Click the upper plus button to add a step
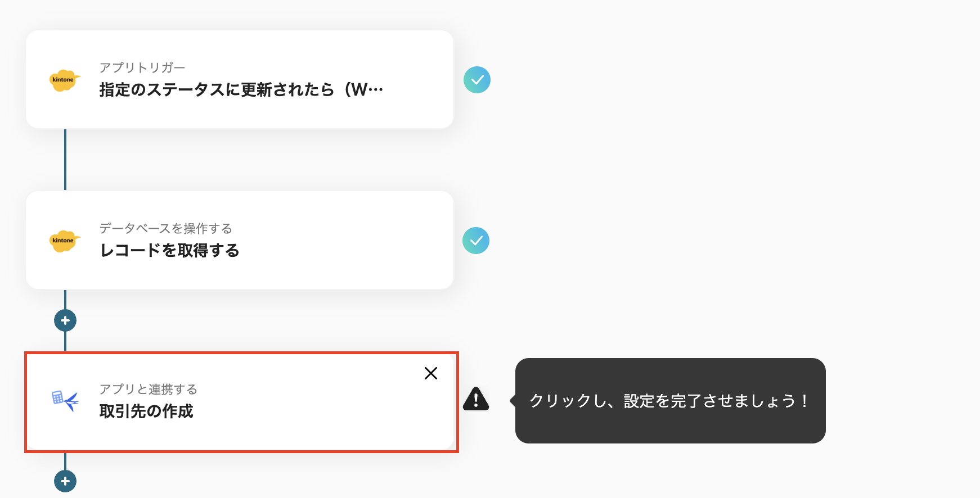The width and height of the screenshot is (980, 498). click(65, 320)
